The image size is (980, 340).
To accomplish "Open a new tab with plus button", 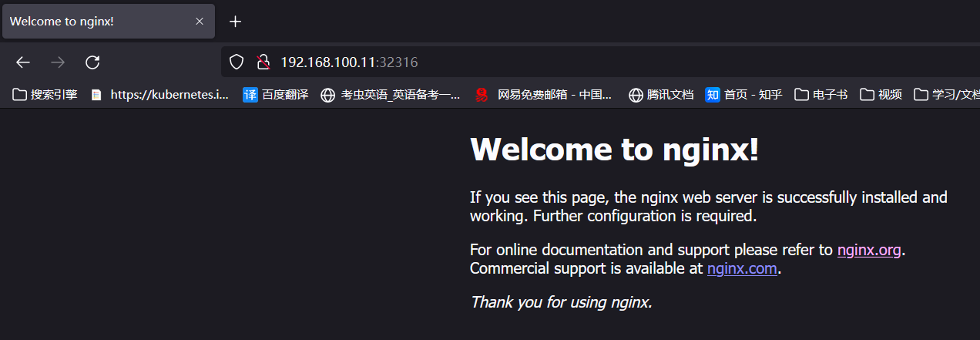I will coord(236,22).
